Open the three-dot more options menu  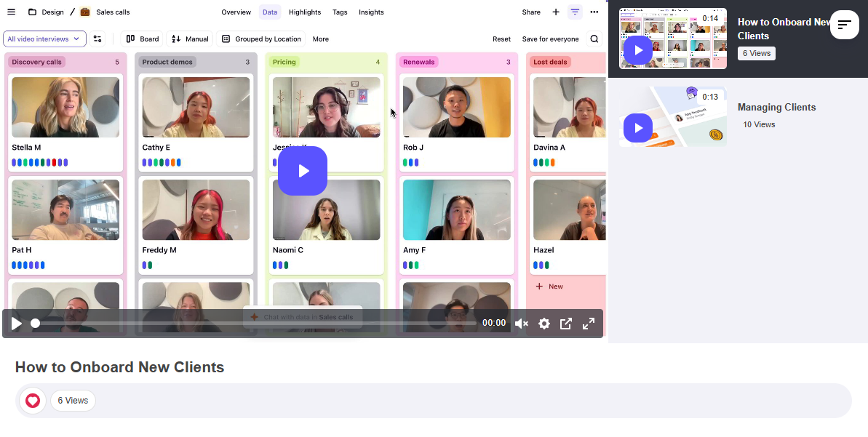coord(594,12)
